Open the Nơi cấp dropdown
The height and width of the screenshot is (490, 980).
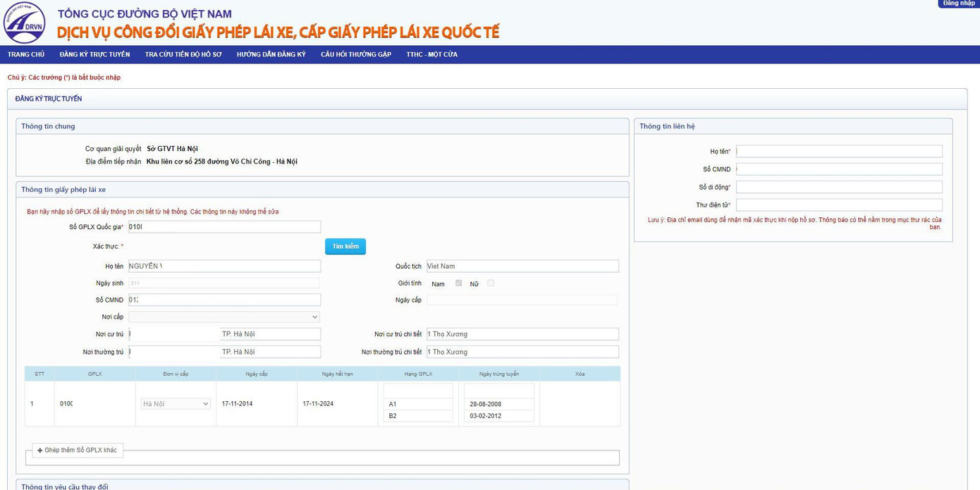(x=224, y=317)
